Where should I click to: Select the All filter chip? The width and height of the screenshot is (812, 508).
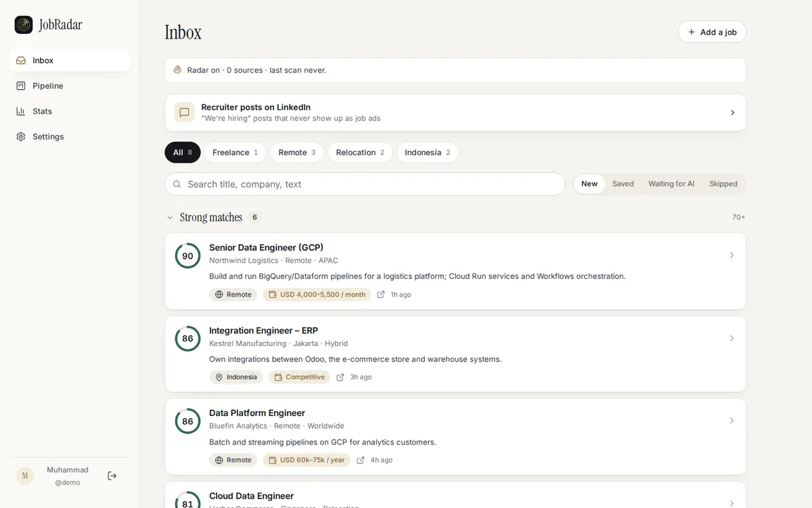[x=183, y=152]
